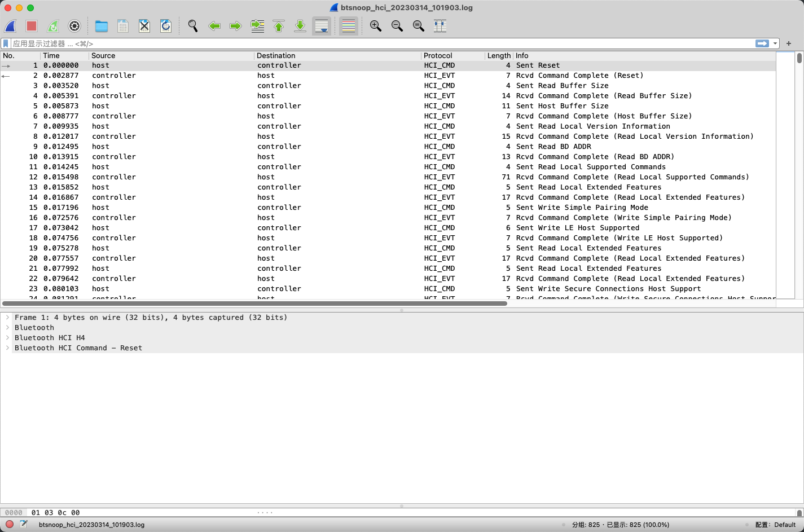Select packet 7 Sent Read Local Version Information
The height and width of the screenshot is (532, 804).
pos(388,126)
